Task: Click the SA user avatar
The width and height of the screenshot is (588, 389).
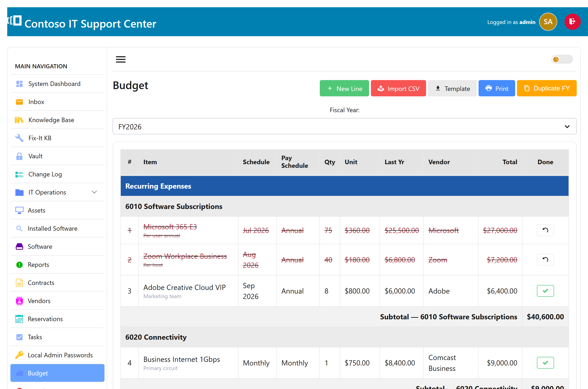Action: click(548, 22)
